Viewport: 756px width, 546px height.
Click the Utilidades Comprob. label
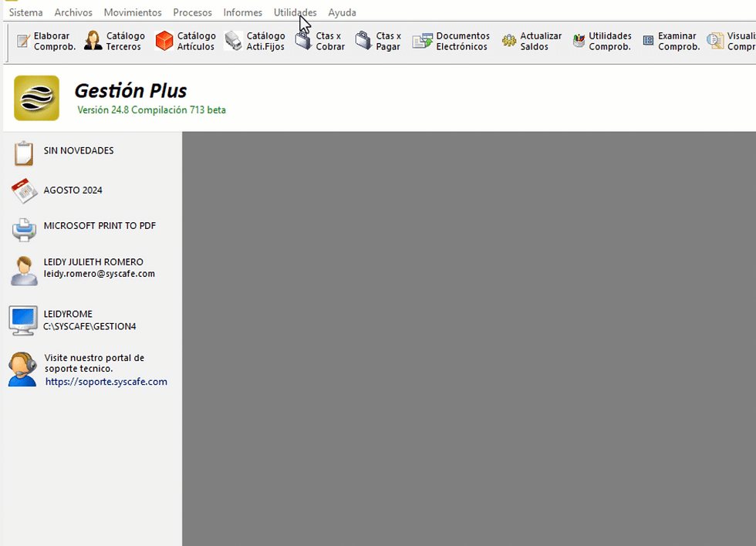point(610,42)
